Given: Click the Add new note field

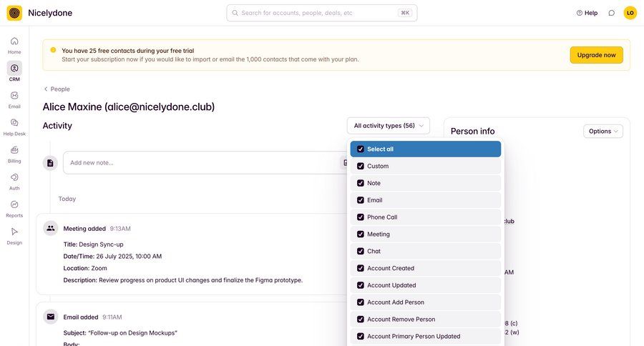Looking at the screenshot, I should (205, 163).
